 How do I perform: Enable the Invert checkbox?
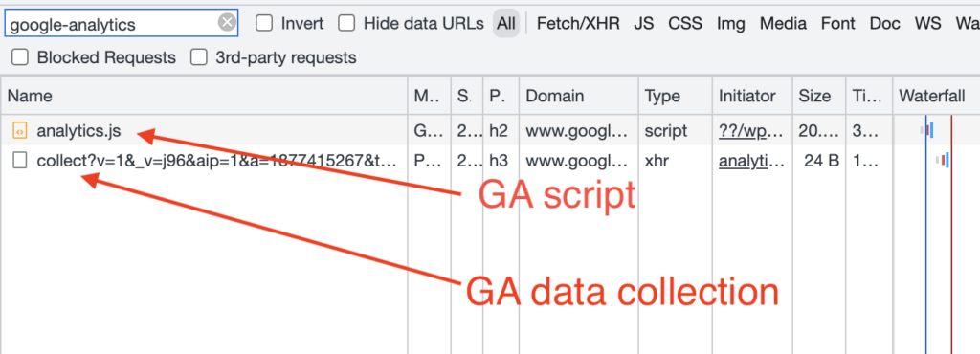(264, 24)
